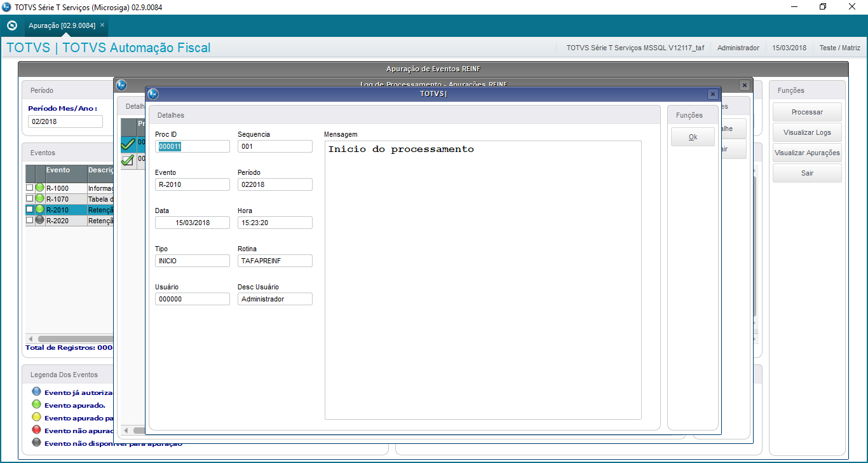Image resolution: width=868 pixels, height=463 pixels.
Task: Click the environment label 'TOTVS Série T Serviços MSSQL V12117_taf'
Action: (635, 48)
